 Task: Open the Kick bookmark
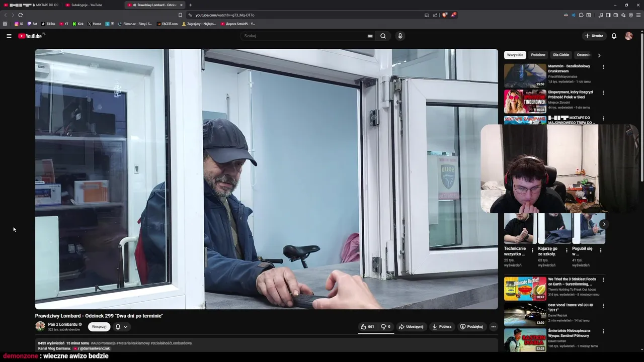click(78, 24)
